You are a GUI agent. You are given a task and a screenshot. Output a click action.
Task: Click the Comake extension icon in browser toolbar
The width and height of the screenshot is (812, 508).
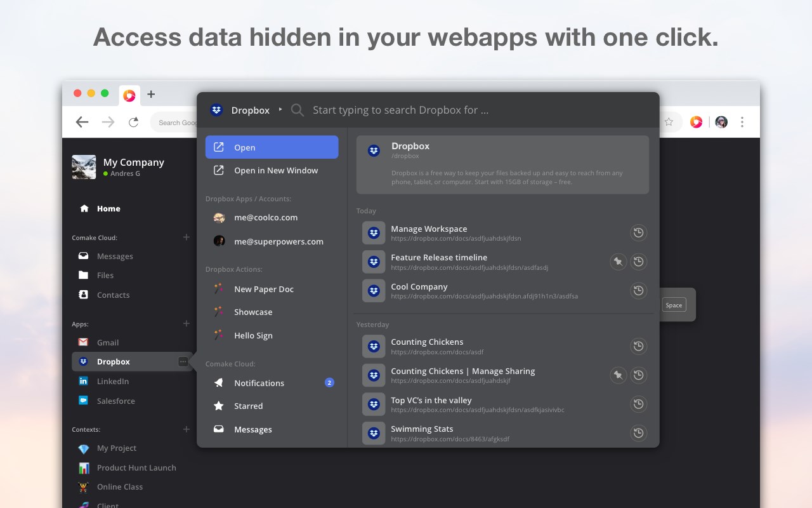click(697, 122)
